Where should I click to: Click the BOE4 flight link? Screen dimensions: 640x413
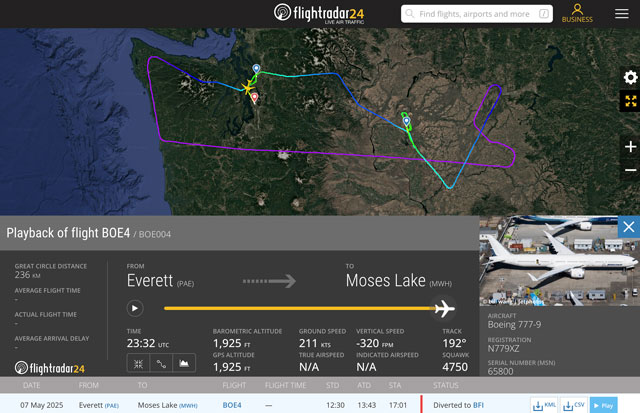pyautogui.click(x=232, y=405)
